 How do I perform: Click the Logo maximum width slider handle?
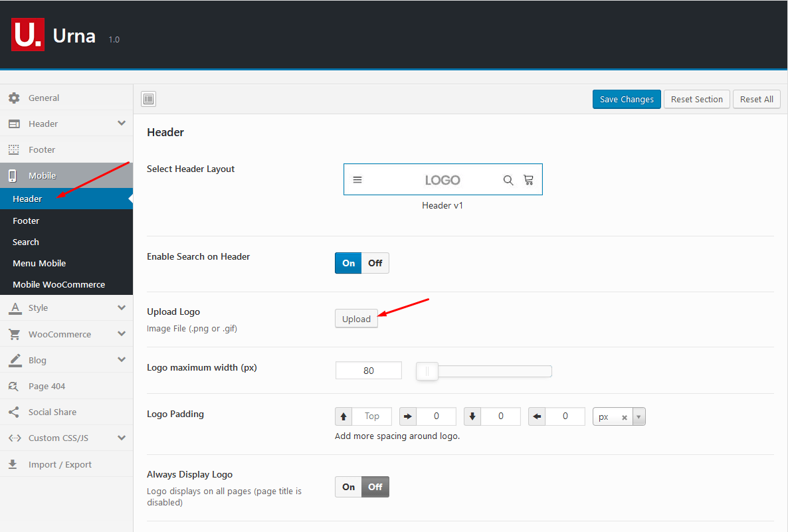pyautogui.click(x=427, y=371)
